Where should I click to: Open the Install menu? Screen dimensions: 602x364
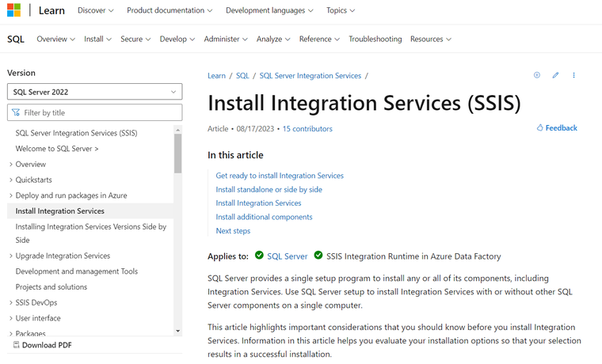[97, 39]
